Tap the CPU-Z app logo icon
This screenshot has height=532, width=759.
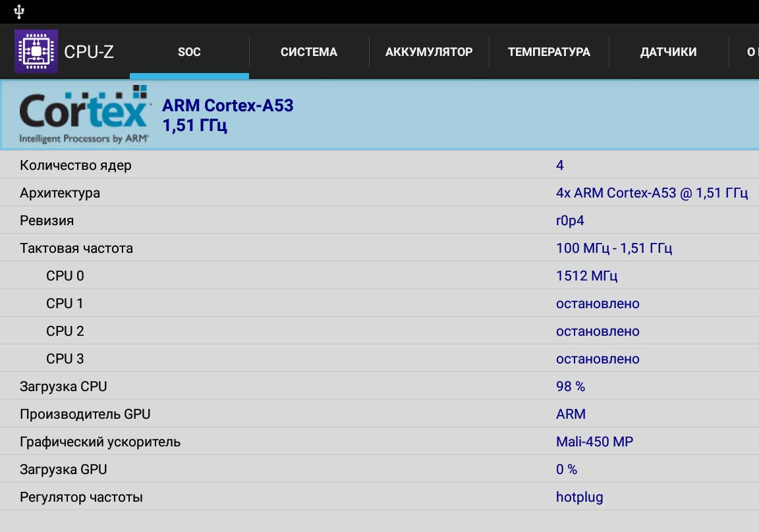tap(36, 51)
